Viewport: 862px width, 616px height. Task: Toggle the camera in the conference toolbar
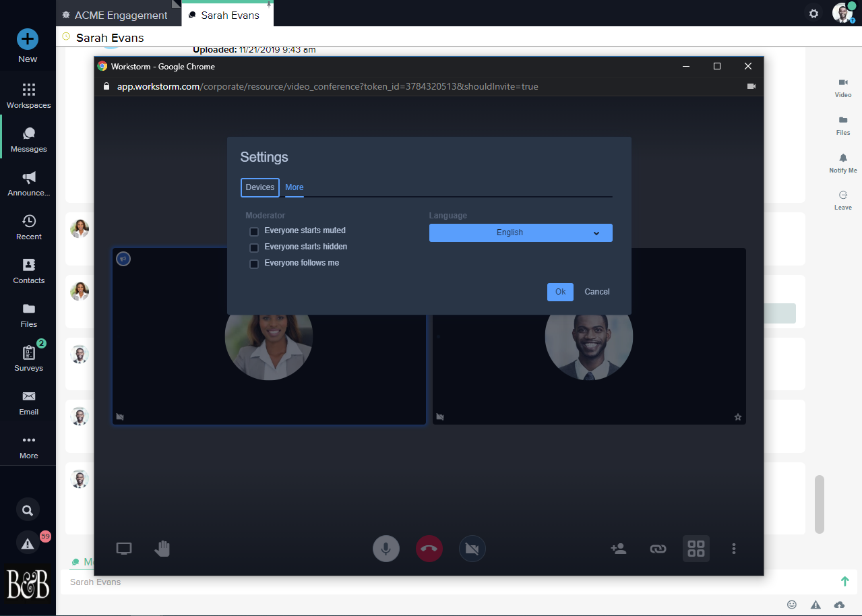[x=472, y=549]
